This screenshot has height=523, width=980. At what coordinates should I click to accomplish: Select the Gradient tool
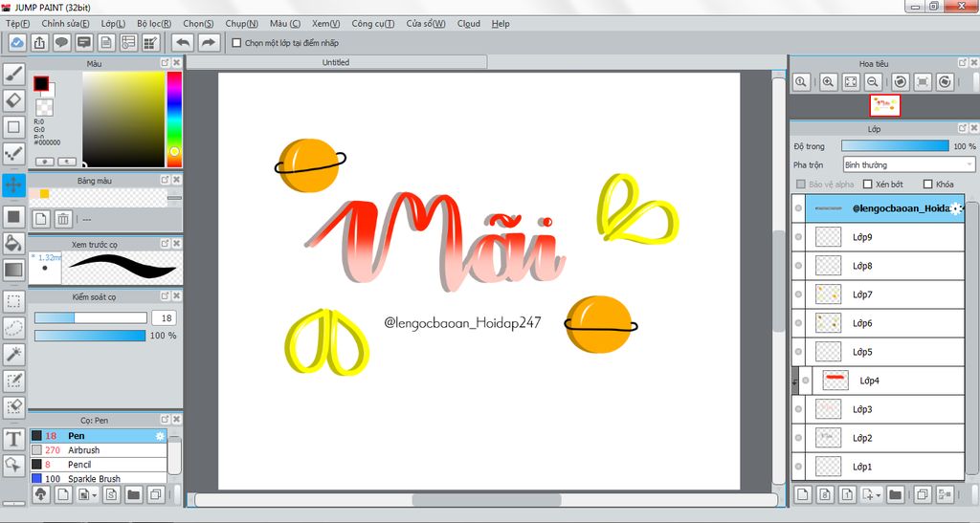pyautogui.click(x=13, y=270)
